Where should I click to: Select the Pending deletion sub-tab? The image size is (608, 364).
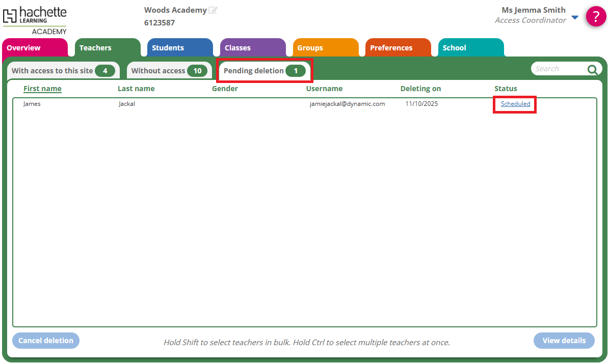(264, 71)
